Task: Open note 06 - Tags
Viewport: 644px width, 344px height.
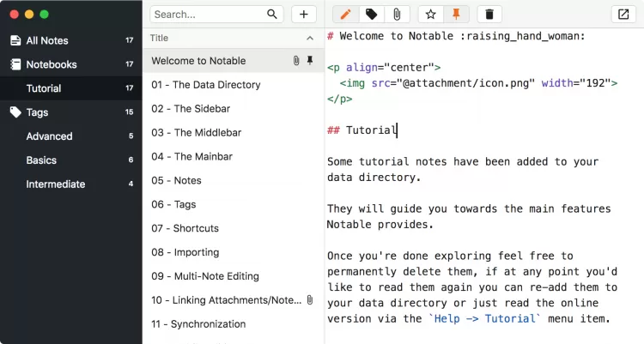Action: pos(234,204)
